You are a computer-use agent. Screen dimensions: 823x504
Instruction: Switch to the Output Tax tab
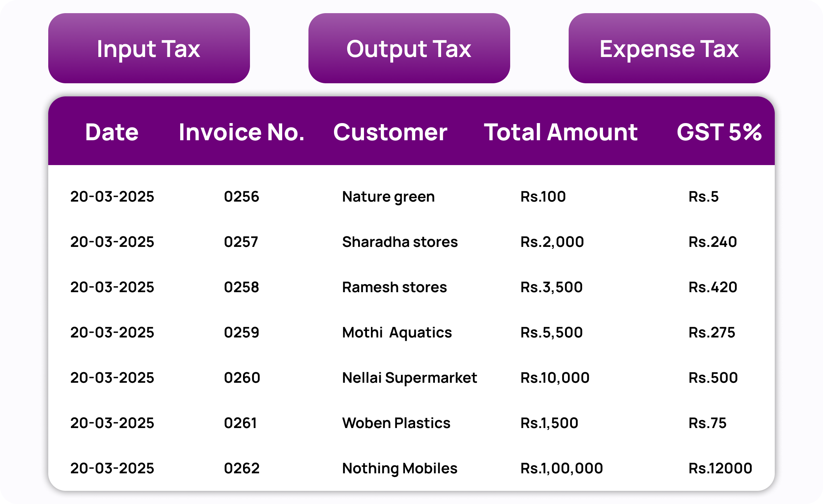(x=409, y=48)
